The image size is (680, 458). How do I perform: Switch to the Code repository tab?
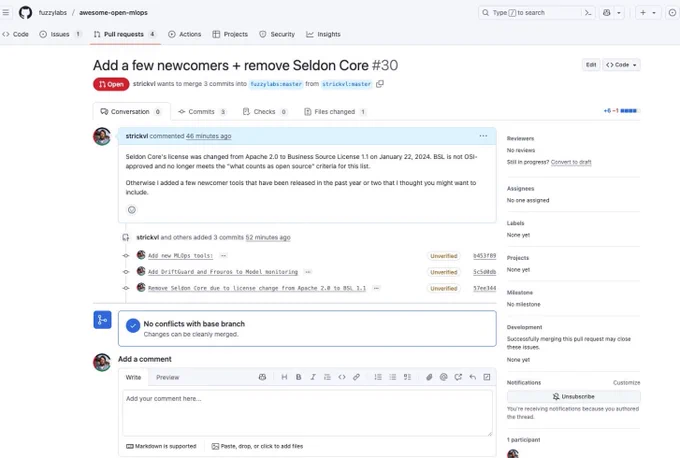point(16,34)
